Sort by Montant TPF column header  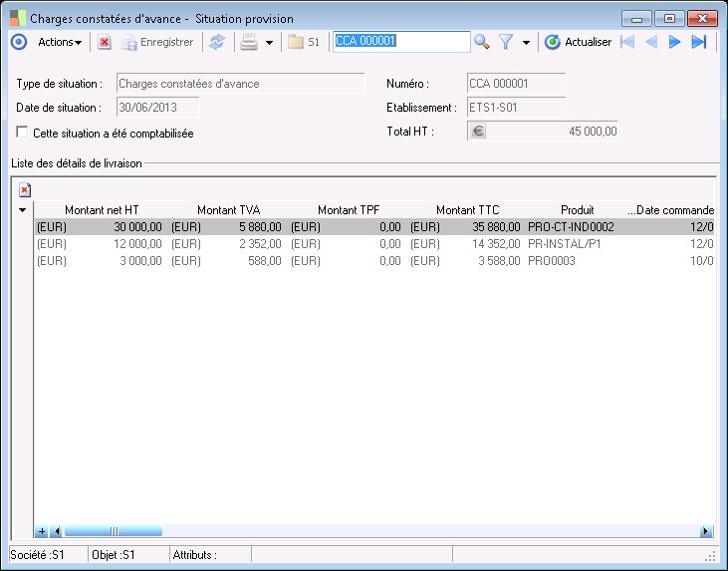(349, 210)
